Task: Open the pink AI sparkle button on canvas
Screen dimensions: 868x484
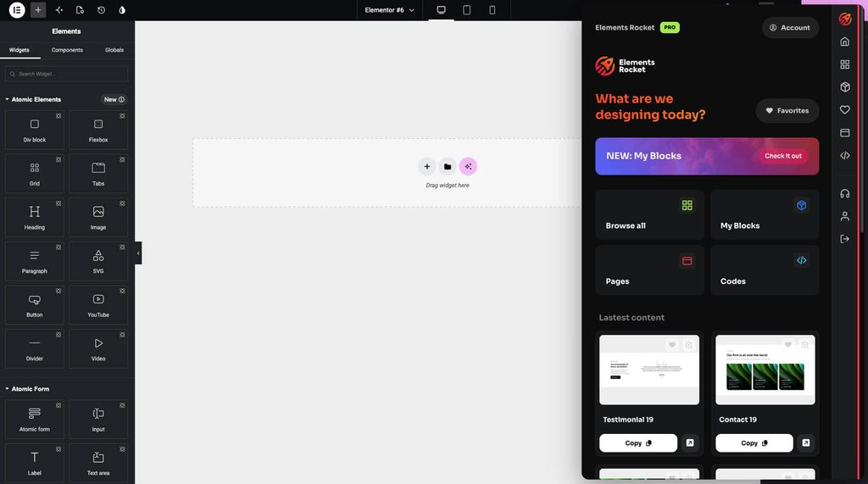Action: pos(468,167)
